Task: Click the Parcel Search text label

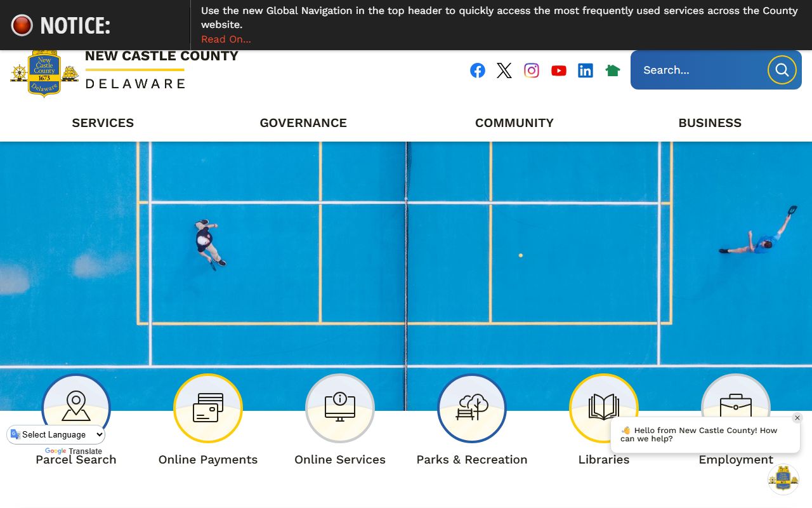Action: tap(76, 460)
